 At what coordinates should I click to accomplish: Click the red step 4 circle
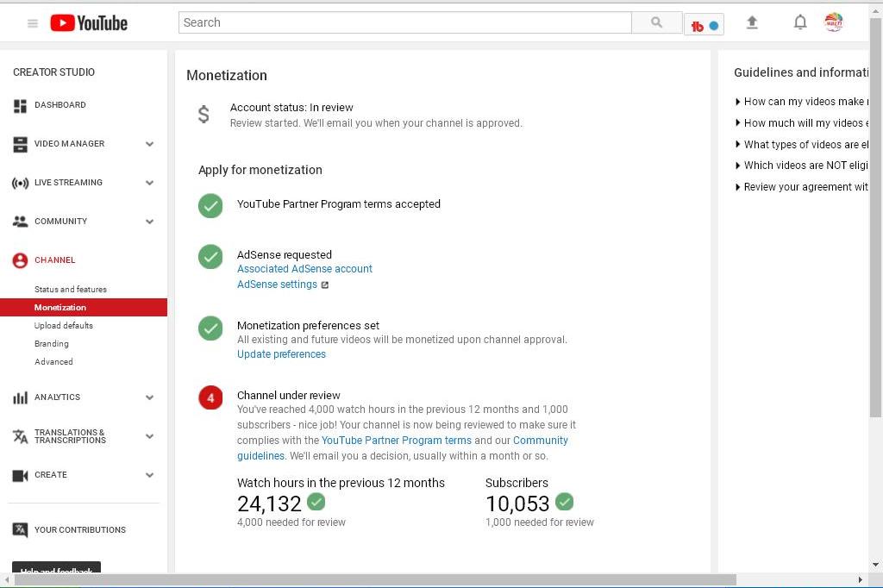click(210, 397)
